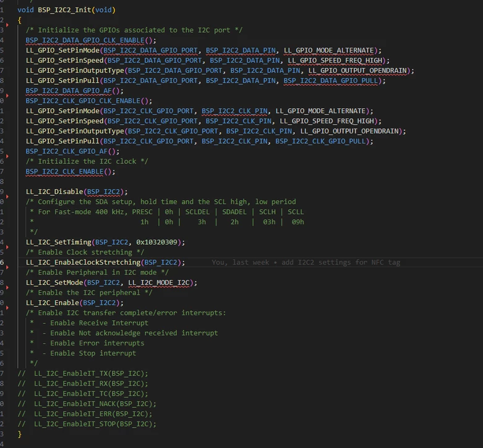Image resolution: width=483 pixels, height=448 pixels.
Task: Click the BSP_I2C2_Init function name
Action: 64,10
